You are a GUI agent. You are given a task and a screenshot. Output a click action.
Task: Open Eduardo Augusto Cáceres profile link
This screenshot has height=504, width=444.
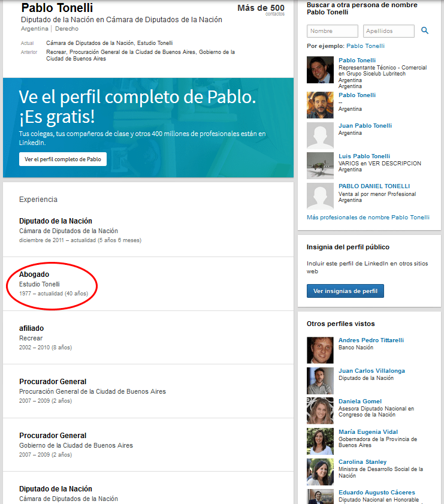(x=376, y=493)
